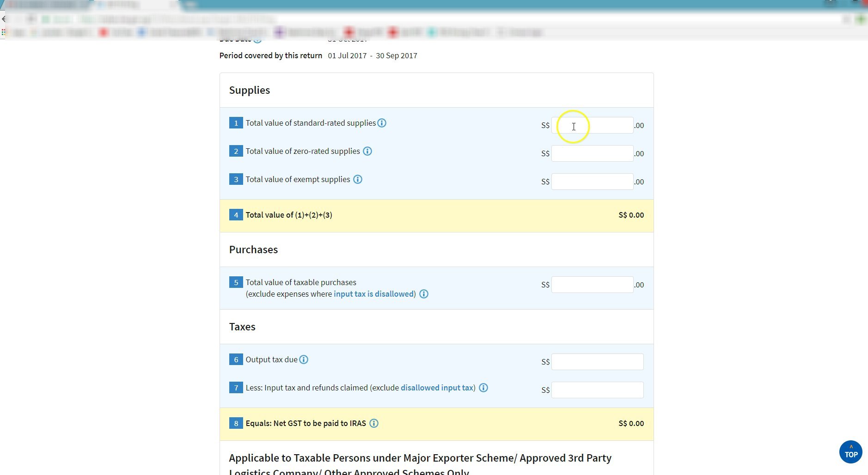
Task: Click info icon for standard-rated supplies
Action: tap(382, 123)
